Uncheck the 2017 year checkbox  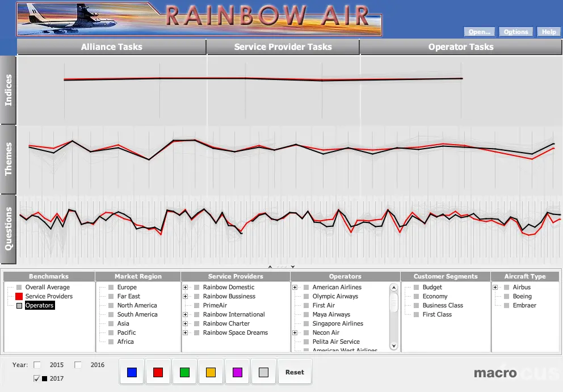pyautogui.click(x=37, y=378)
